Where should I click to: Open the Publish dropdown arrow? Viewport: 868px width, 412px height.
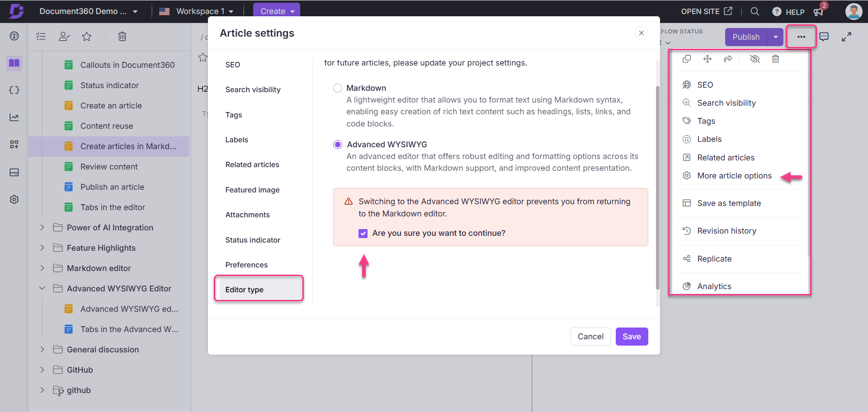[776, 37]
